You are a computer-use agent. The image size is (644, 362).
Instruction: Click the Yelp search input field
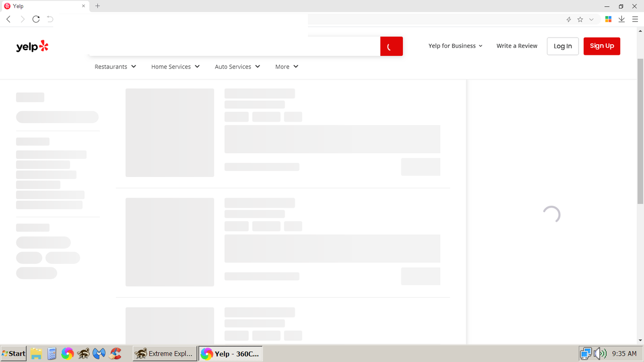pyautogui.click(x=234, y=46)
